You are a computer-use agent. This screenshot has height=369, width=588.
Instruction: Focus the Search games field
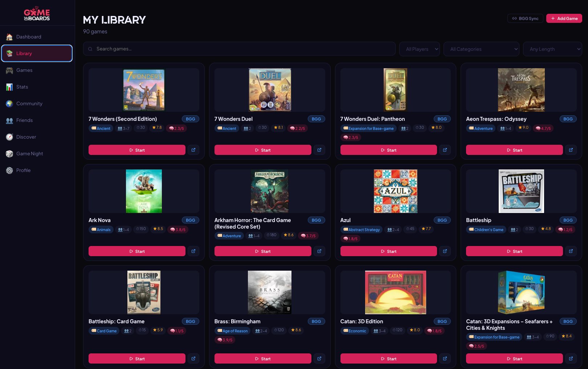[x=239, y=49]
